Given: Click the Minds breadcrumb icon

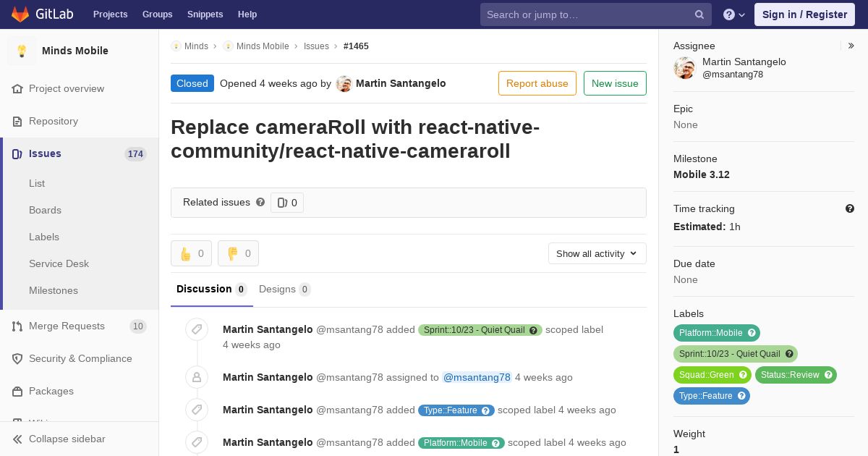Looking at the screenshot, I should coord(176,46).
